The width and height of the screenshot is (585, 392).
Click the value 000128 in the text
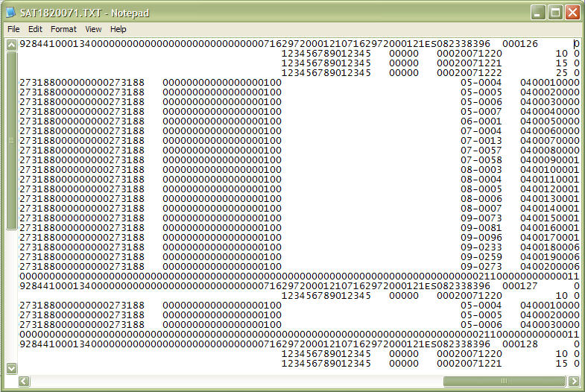pos(520,344)
